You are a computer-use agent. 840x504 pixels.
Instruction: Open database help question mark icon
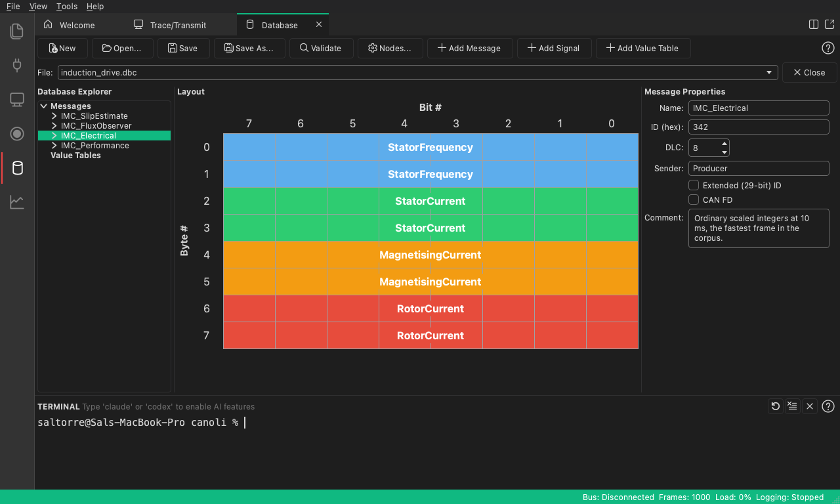click(x=828, y=48)
